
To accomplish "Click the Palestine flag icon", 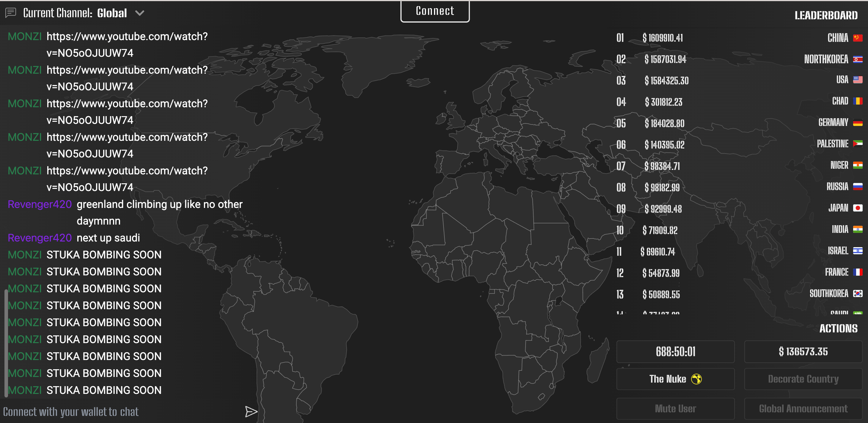I will coord(858,144).
